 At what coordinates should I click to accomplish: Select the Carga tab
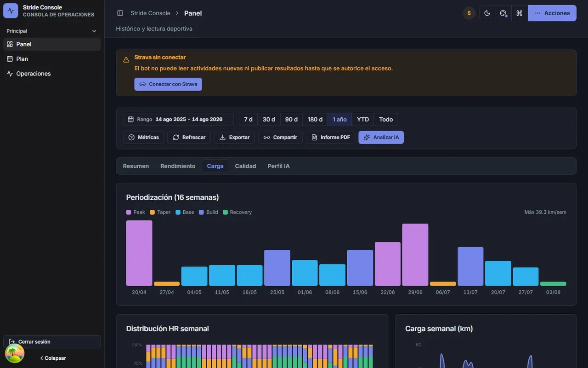215,166
